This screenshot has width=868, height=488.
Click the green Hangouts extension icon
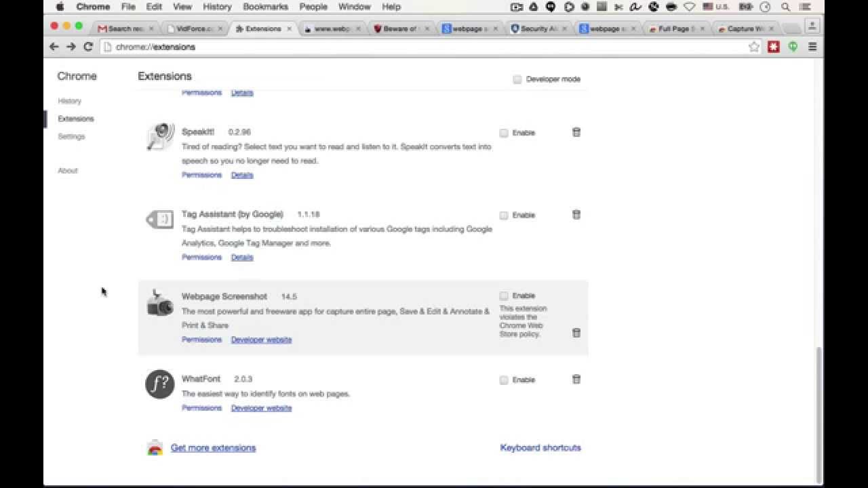(x=793, y=47)
